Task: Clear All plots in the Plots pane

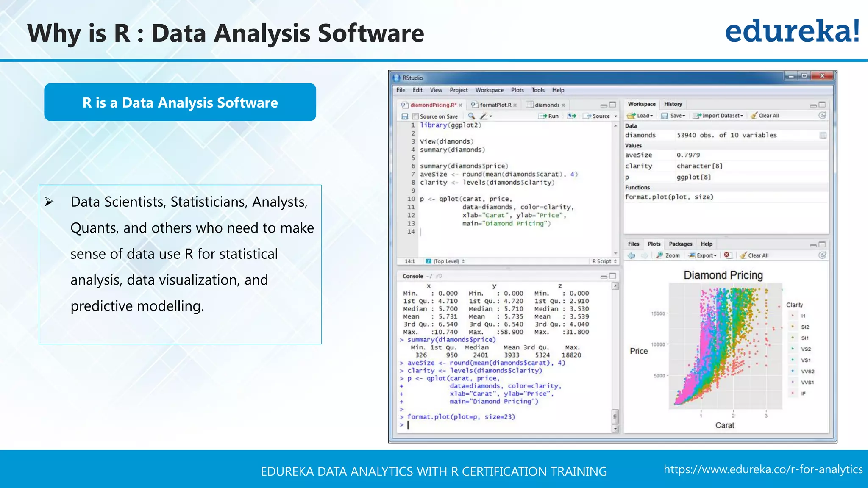Action: pyautogui.click(x=754, y=255)
